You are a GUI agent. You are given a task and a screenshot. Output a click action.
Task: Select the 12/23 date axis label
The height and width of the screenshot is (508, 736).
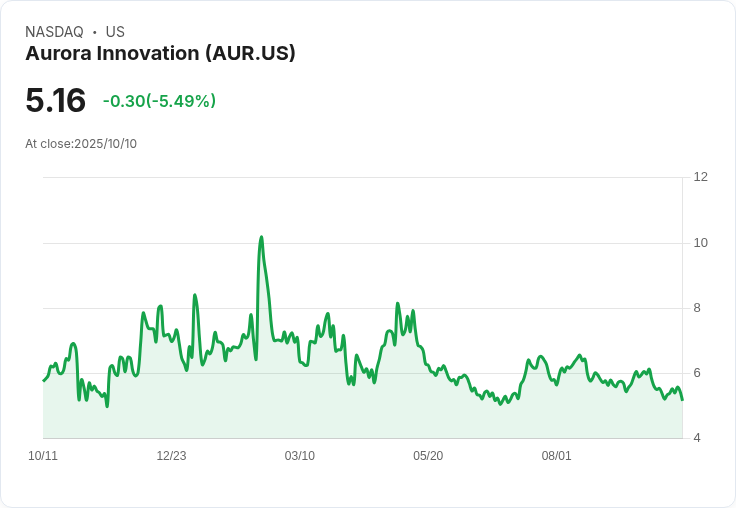171,456
